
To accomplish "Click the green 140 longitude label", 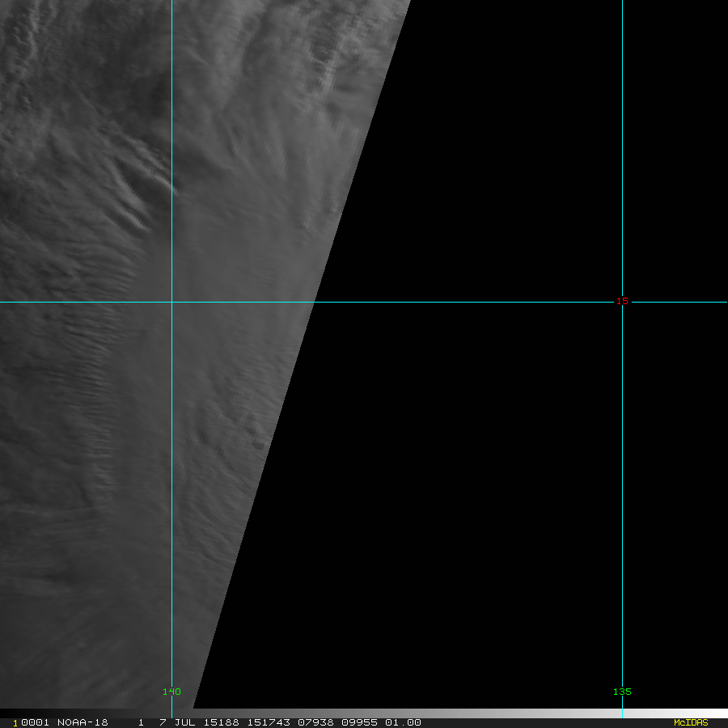I will click(171, 692).
